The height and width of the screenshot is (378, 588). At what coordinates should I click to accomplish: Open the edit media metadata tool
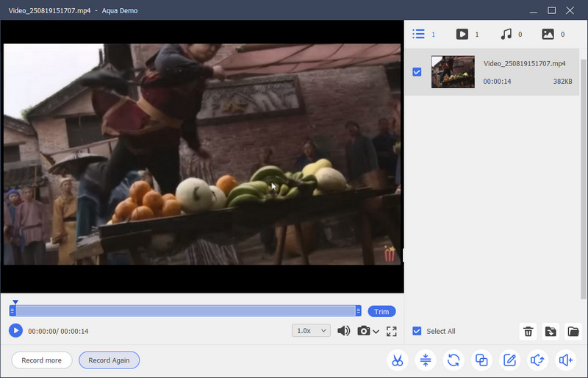click(x=509, y=360)
